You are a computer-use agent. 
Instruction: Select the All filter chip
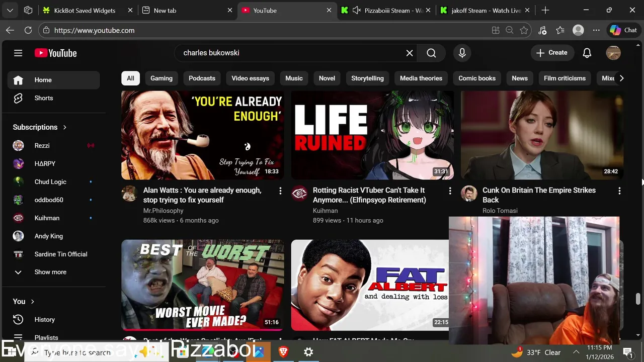pyautogui.click(x=130, y=78)
